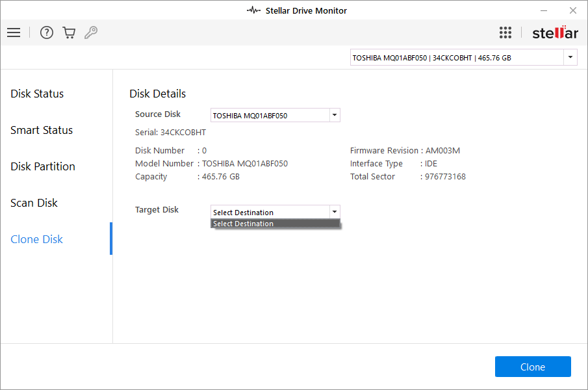This screenshot has height=390, width=588.
Task: Click the blue Clone button
Action: [533, 367]
